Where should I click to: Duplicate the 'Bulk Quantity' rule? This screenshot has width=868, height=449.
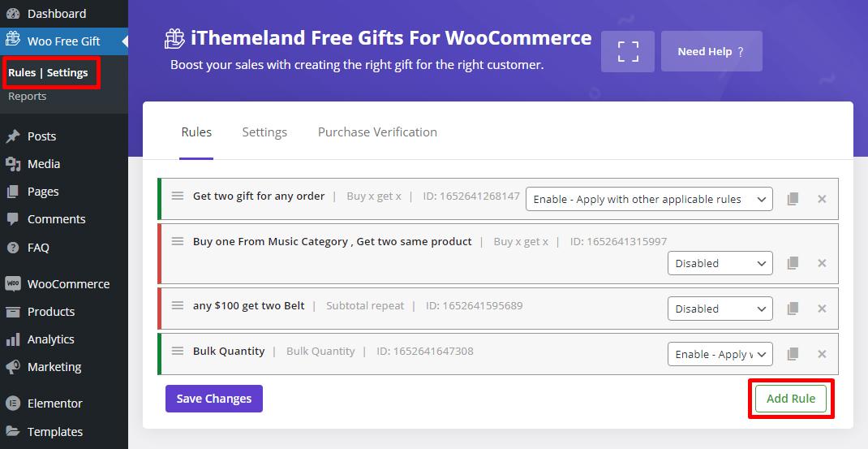coord(793,354)
